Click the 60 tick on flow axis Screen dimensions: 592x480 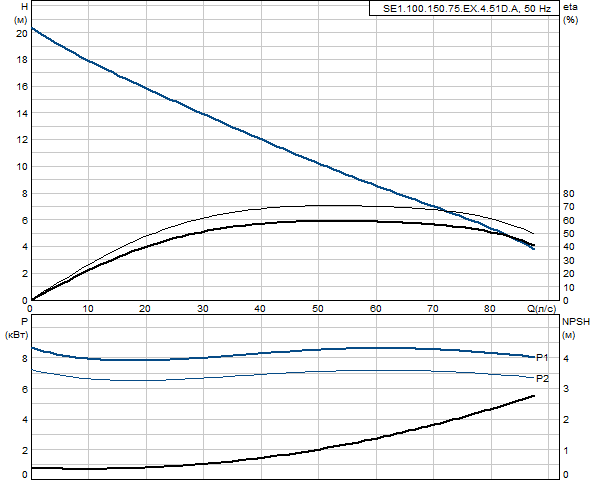(375, 309)
